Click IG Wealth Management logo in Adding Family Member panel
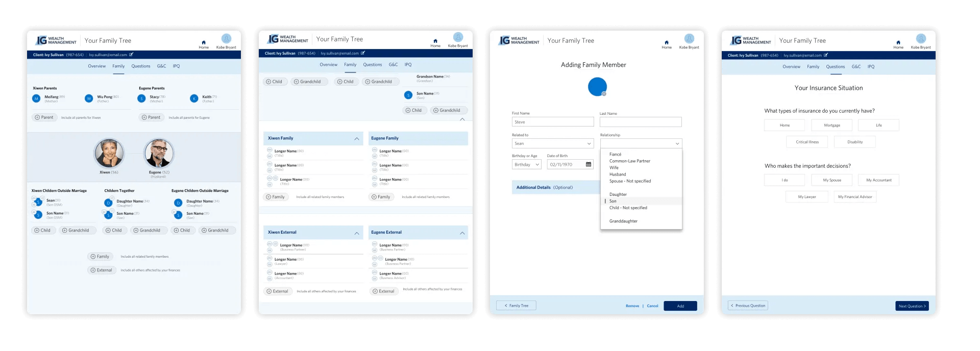This screenshot has width=980, height=351. pos(519,40)
